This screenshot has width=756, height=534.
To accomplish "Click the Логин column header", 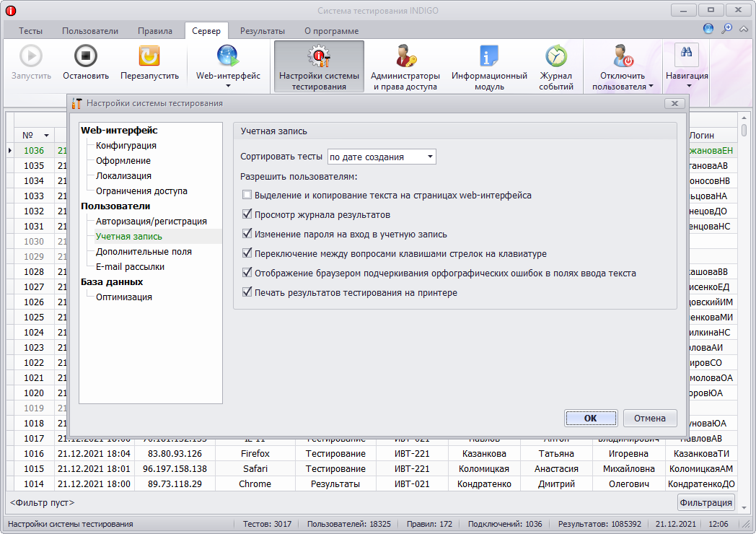I will (x=701, y=136).
